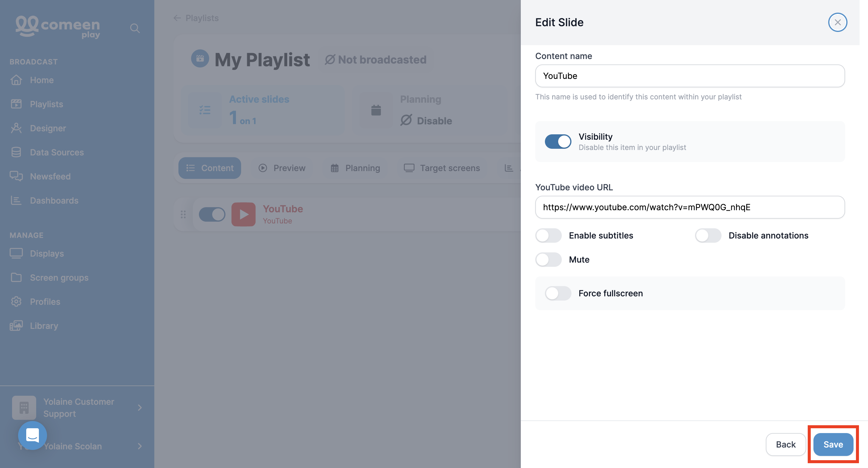Click the Displays monitor icon
Screen dimensions: 868x468
point(16,253)
